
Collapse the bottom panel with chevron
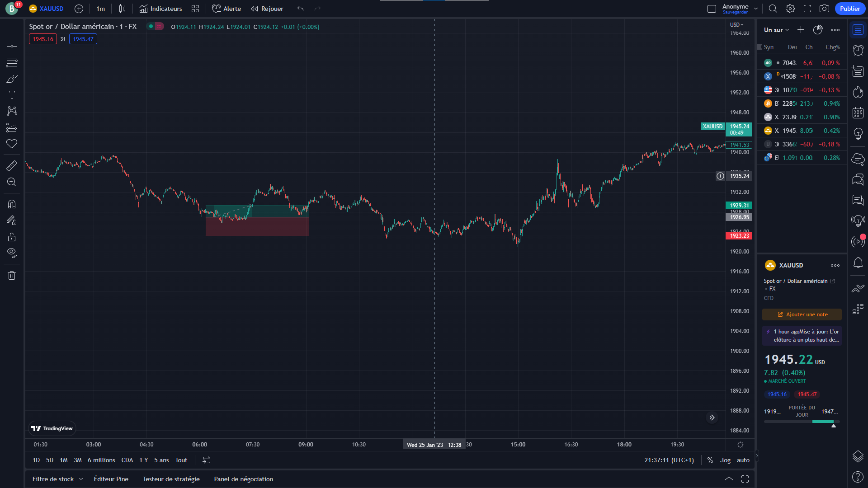pyautogui.click(x=729, y=479)
